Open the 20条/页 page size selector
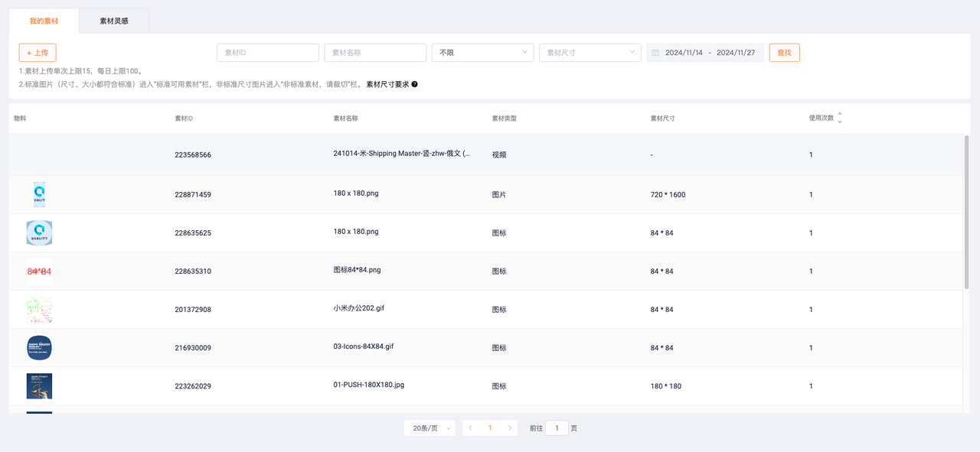The height and width of the screenshot is (452, 980). pyautogui.click(x=430, y=428)
